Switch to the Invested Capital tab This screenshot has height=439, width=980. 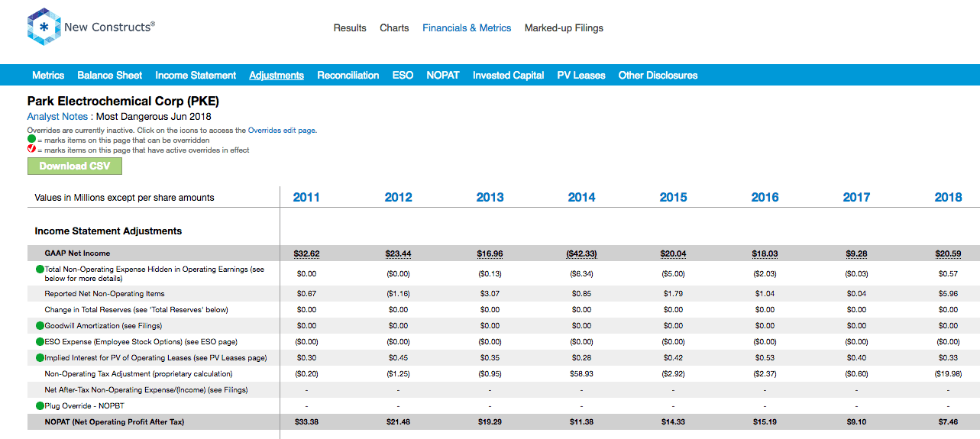click(508, 75)
